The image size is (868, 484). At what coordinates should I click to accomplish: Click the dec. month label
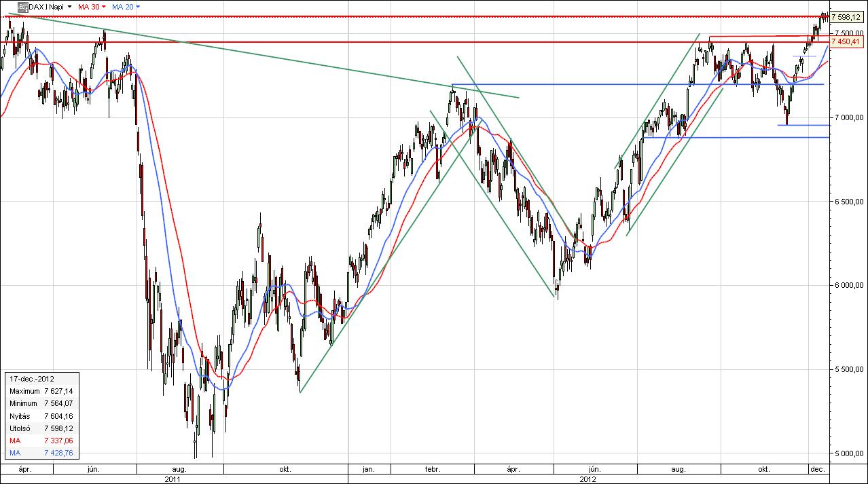818,469
